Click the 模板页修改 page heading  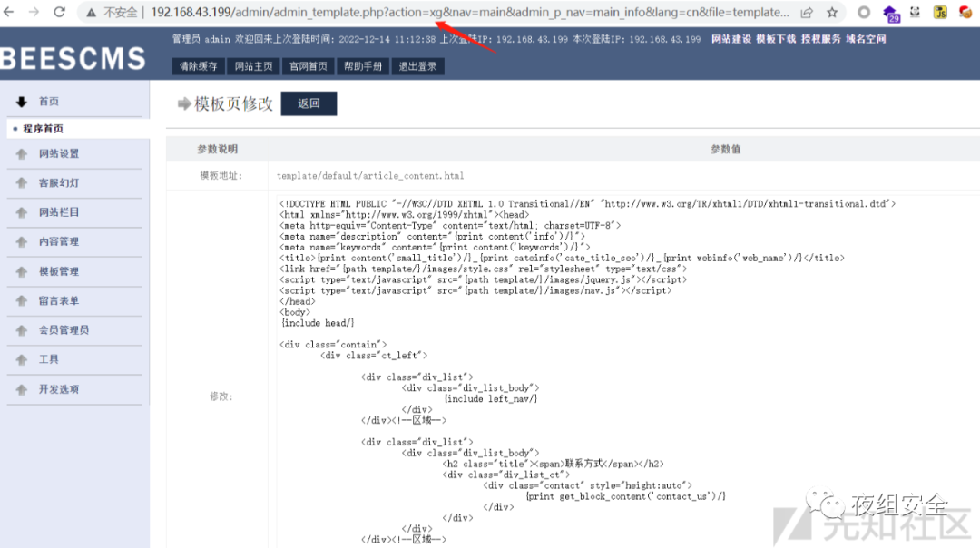click(234, 103)
